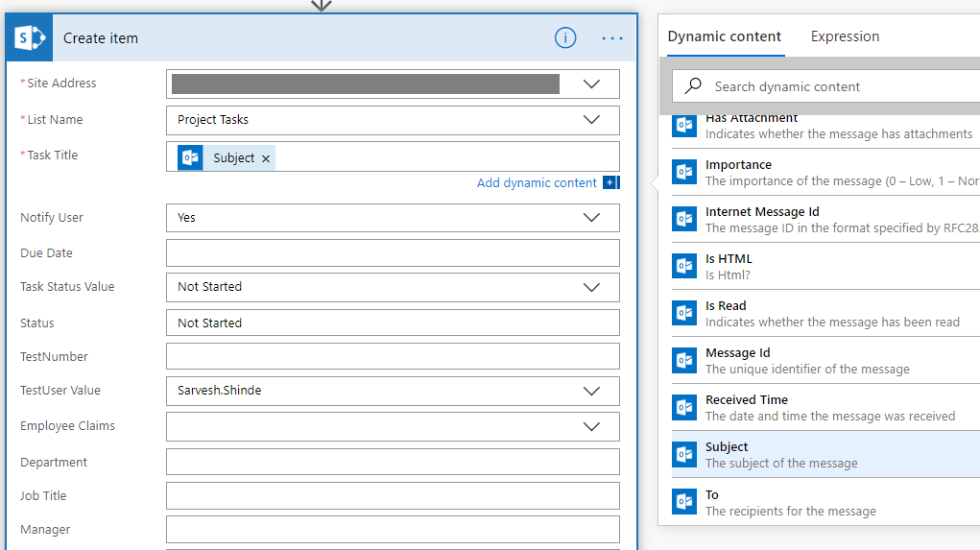Image resolution: width=980 pixels, height=550 pixels.
Task: Click the Department input field
Action: tap(393, 462)
